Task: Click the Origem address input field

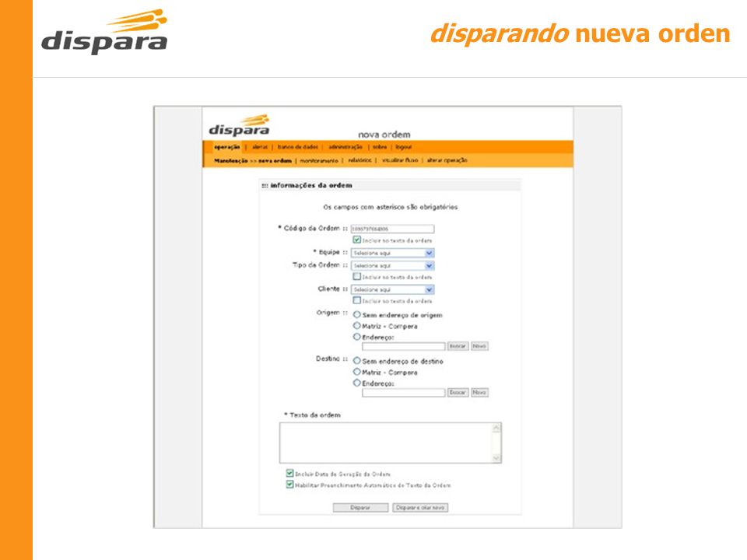Action: (404, 346)
